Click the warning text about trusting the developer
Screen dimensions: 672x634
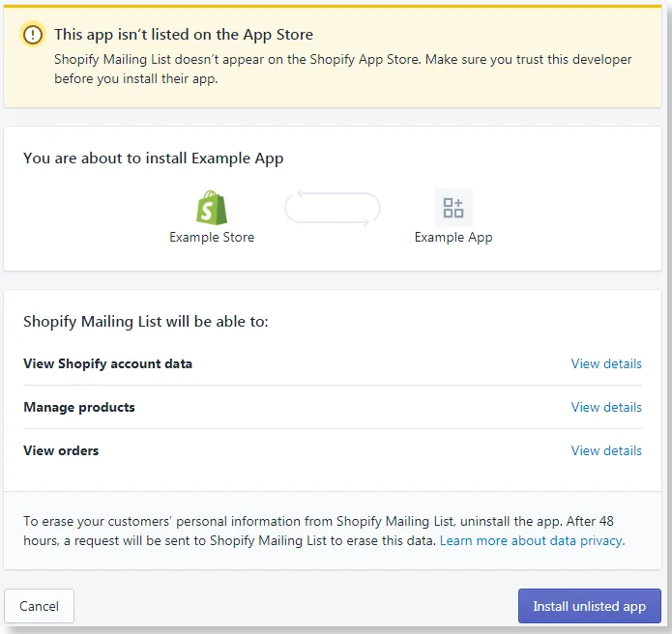[x=342, y=69]
